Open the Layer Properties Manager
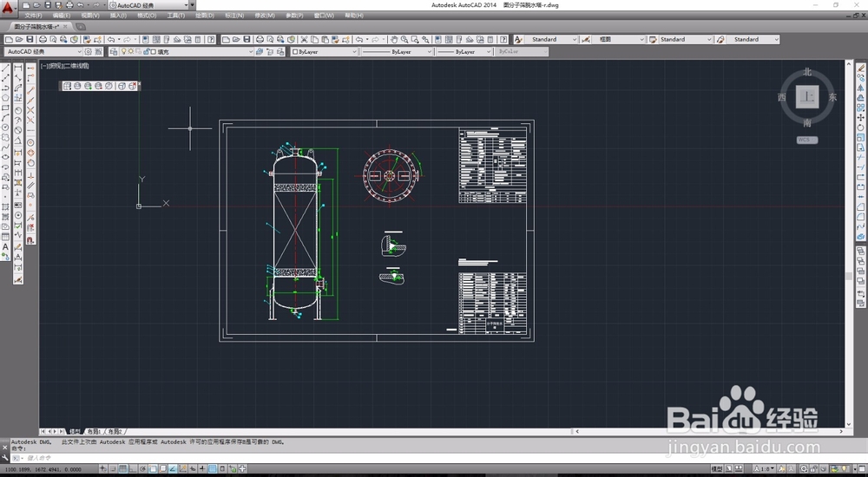The image size is (868, 477). (114, 51)
